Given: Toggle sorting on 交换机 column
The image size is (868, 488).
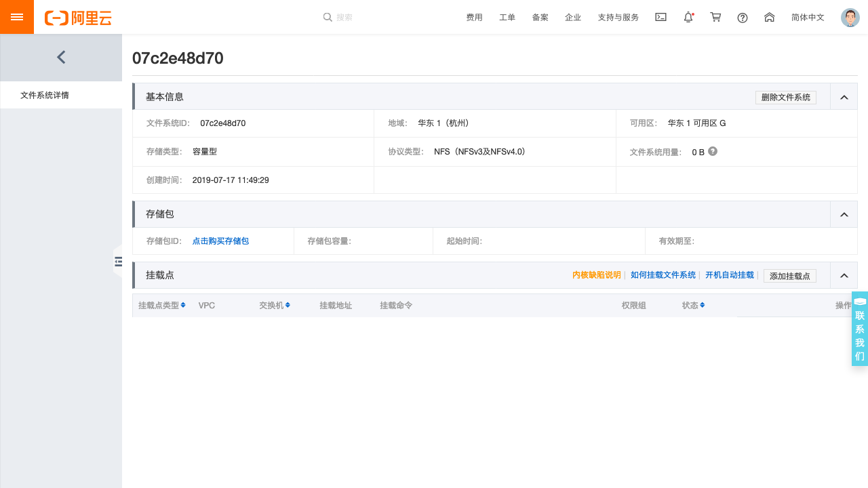Looking at the screenshot, I should point(288,305).
